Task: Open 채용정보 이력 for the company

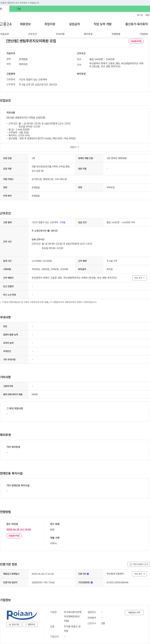Action: tap(134, 613)
